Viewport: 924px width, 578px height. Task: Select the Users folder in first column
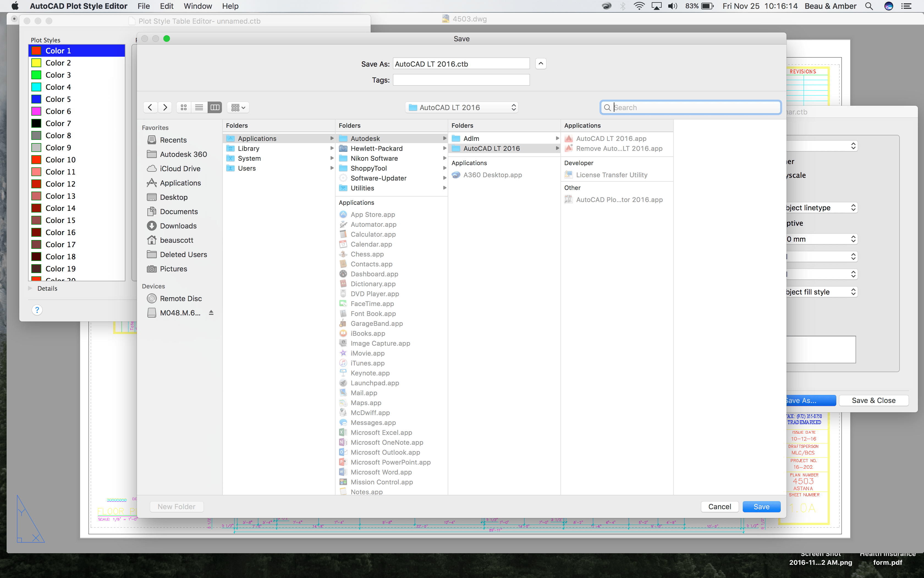coord(279,168)
